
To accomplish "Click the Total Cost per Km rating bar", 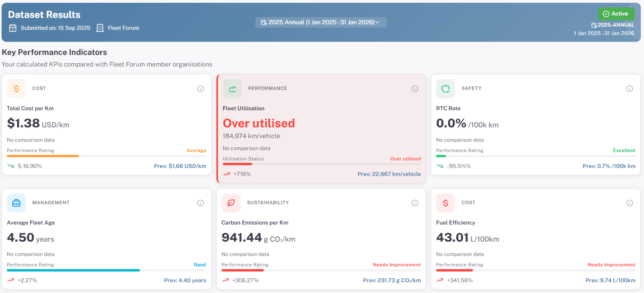I will [106, 156].
